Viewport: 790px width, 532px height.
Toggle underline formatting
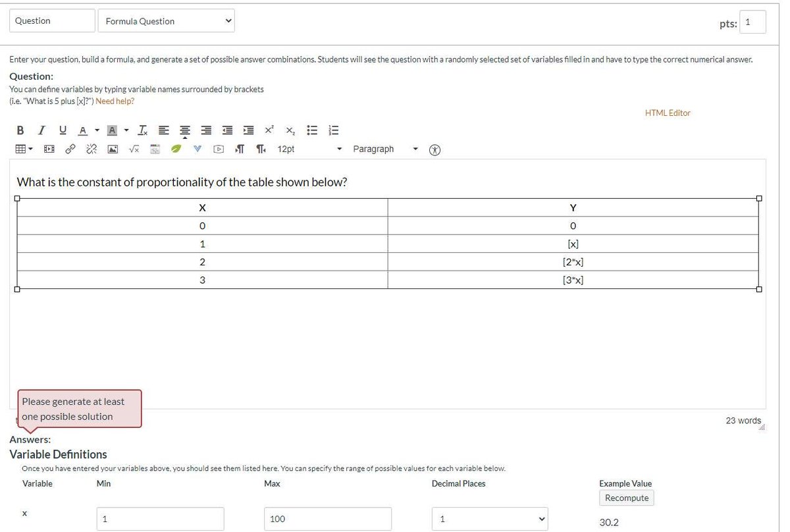point(63,130)
